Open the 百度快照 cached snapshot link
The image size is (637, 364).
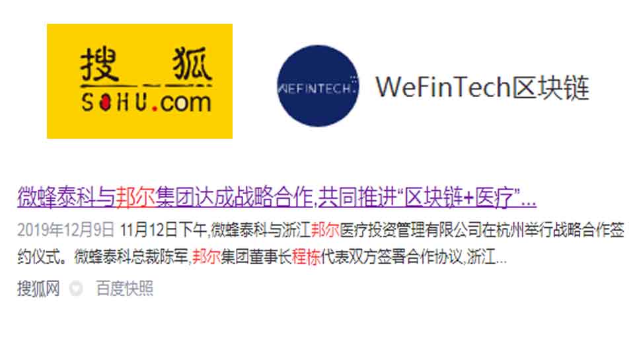(x=125, y=289)
